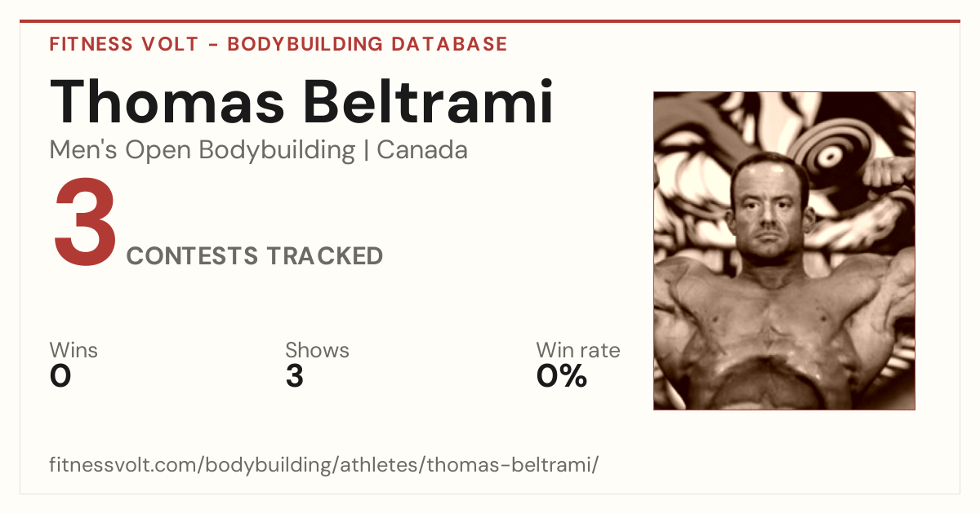Click the "Shows" stat label
Screen dimensions: 980x514
[317, 350]
